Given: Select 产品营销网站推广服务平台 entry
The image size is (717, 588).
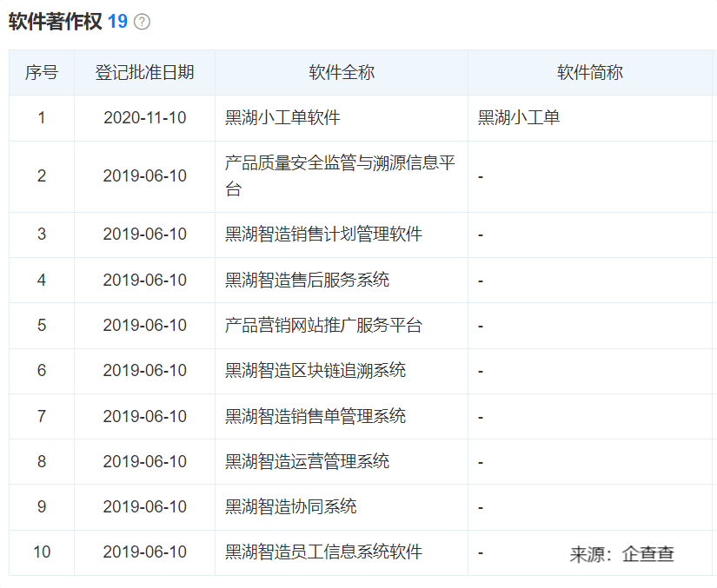Looking at the screenshot, I should point(323,326).
